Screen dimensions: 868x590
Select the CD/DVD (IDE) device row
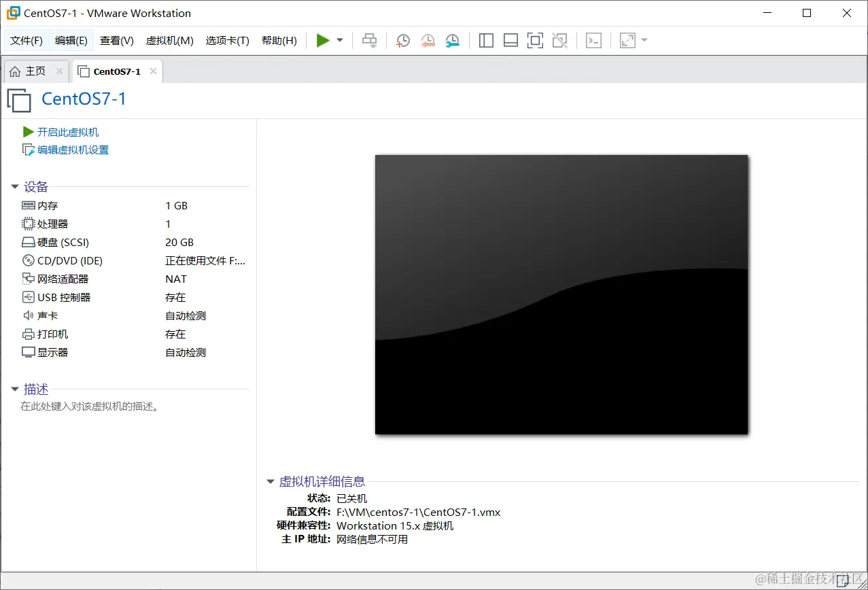[x=135, y=260]
